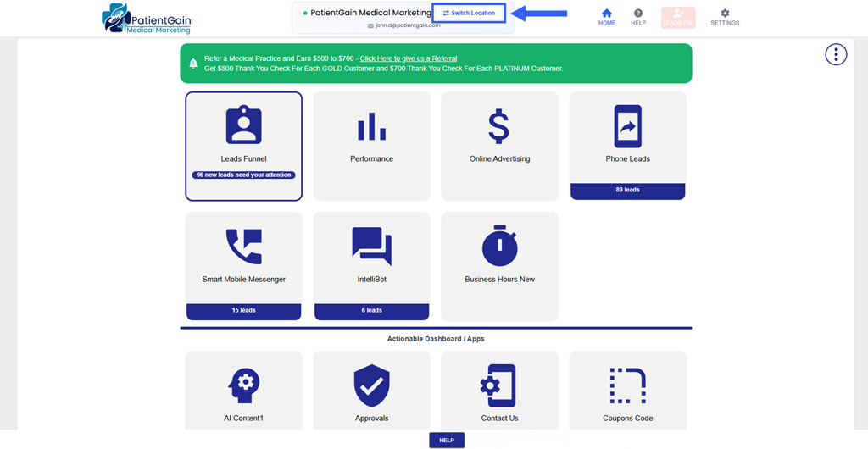Click the 'Online Advertising' tile label
This screenshot has width=868, height=449.
(499, 158)
